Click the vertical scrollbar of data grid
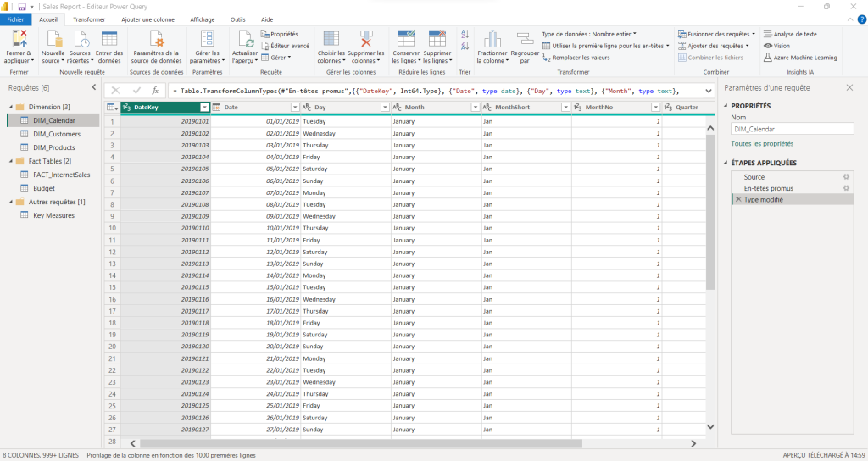The height and width of the screenshot is (461, 868). (710, 211)
